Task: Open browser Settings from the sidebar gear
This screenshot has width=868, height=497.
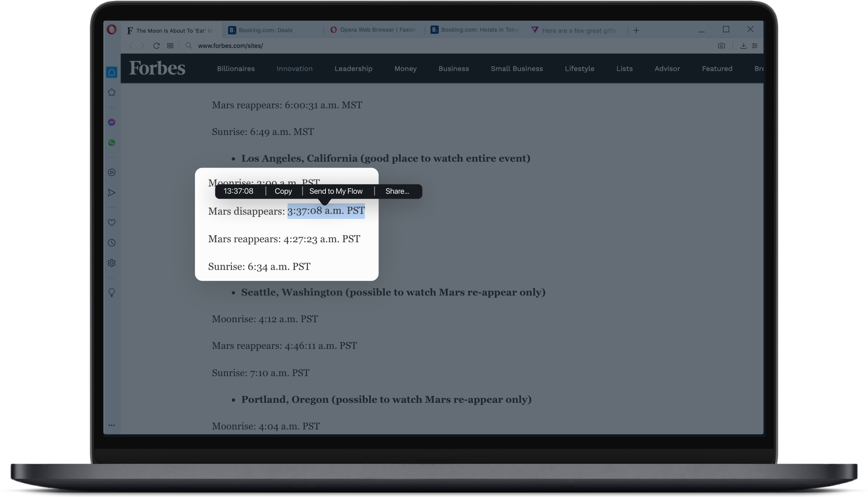Action: pyautogui.click(x=112, y=263)
